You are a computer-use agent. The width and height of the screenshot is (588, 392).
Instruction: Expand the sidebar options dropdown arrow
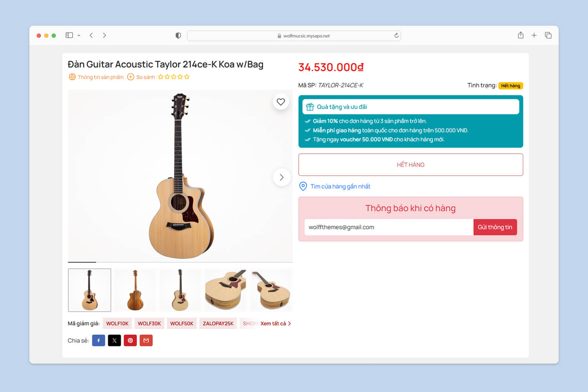79,35
